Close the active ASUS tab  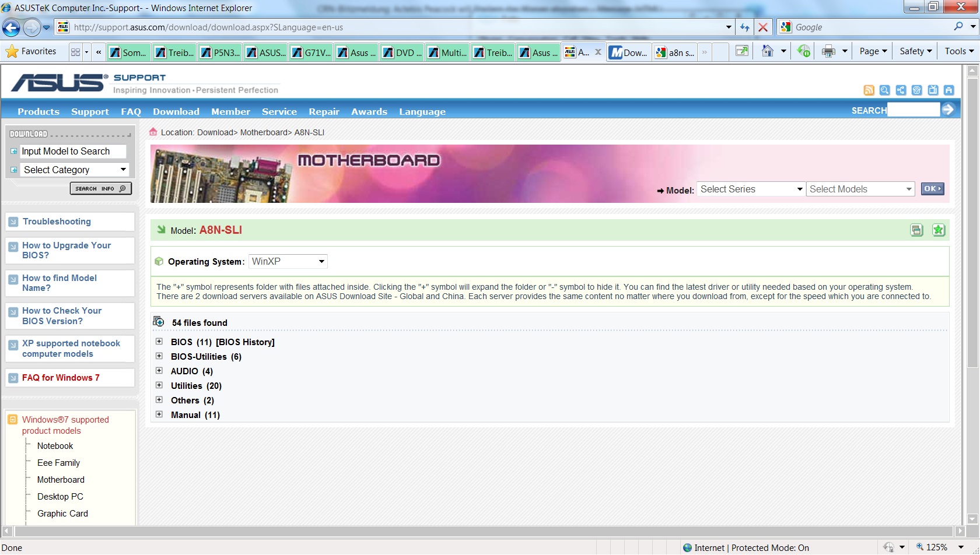[598, 52]
